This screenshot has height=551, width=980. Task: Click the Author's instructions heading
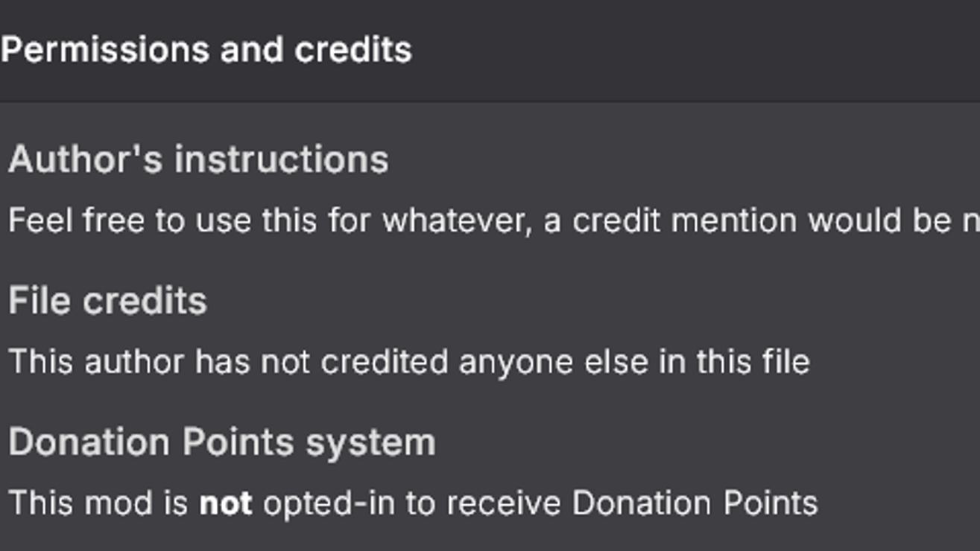coord(198,159)
